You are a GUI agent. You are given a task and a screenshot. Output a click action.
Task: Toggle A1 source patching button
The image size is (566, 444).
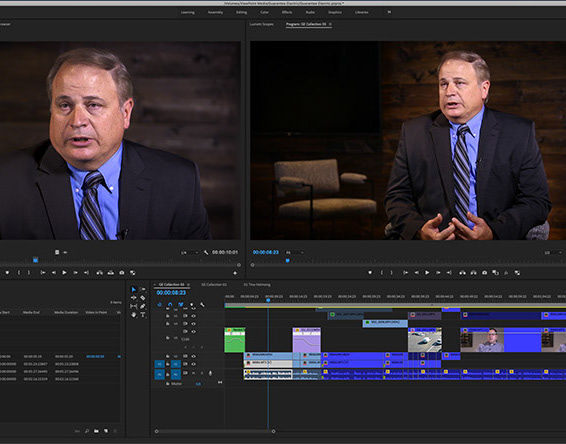[x=159, y=374]
